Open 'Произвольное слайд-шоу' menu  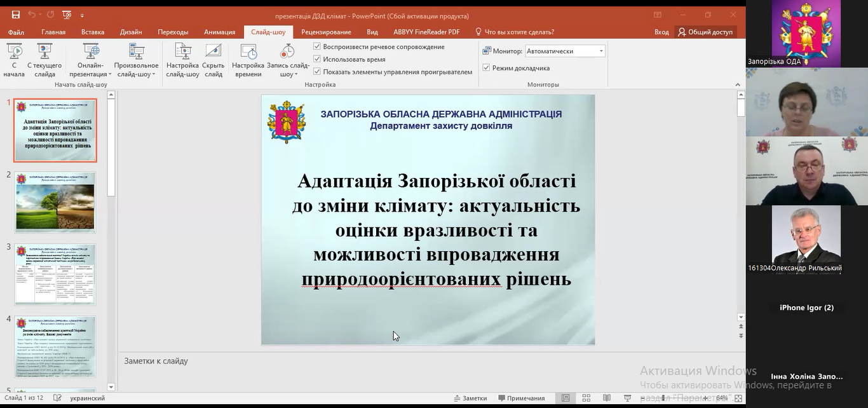pyautogui.click(x=137, y=60)
